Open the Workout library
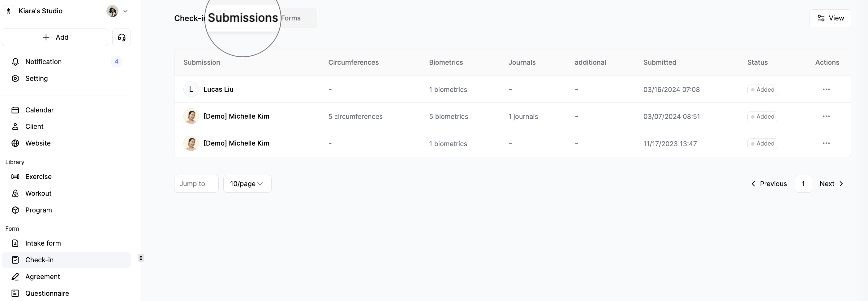Viewport: 868px width, 301px height. 38,193
